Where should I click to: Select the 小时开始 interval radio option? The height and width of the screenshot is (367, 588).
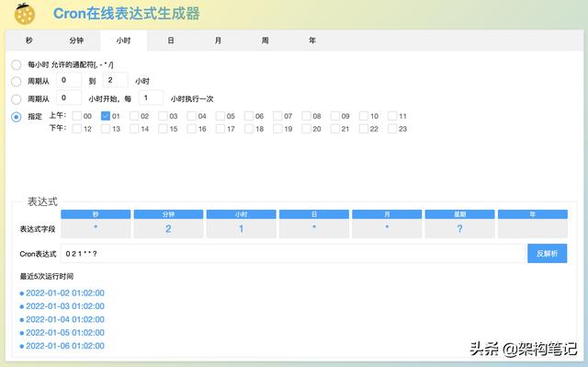coord(17,99)
